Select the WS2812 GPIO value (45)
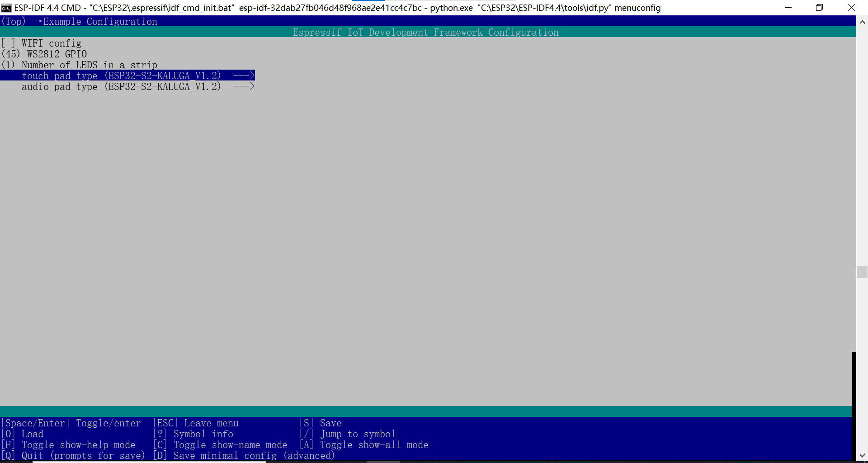 [x=11, y=54]
